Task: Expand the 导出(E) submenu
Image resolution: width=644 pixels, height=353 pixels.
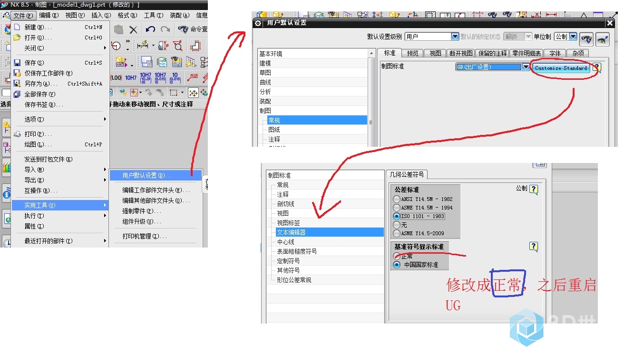Action: click(105, 180)
